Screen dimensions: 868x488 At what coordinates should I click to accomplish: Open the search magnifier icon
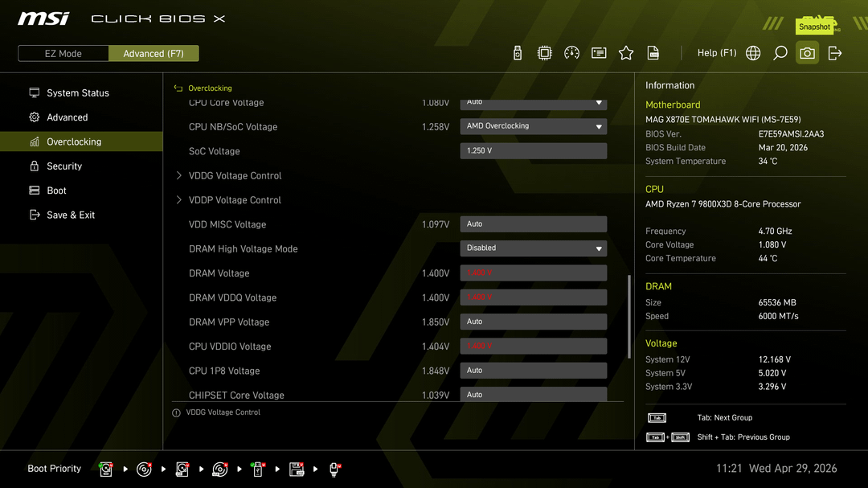[780, 53]
